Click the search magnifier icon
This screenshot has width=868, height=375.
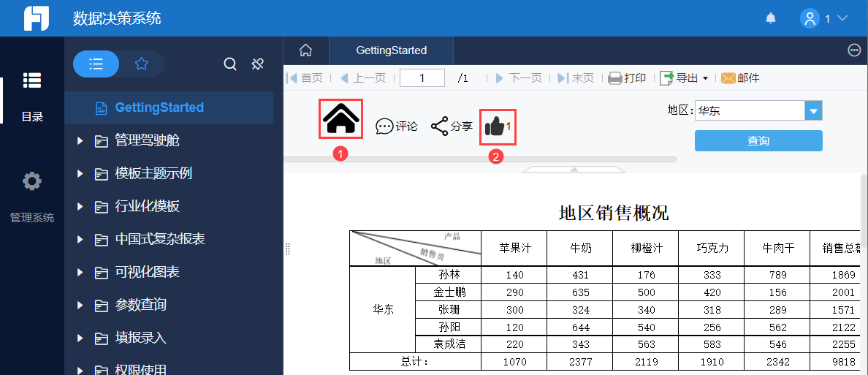[229, 64]
